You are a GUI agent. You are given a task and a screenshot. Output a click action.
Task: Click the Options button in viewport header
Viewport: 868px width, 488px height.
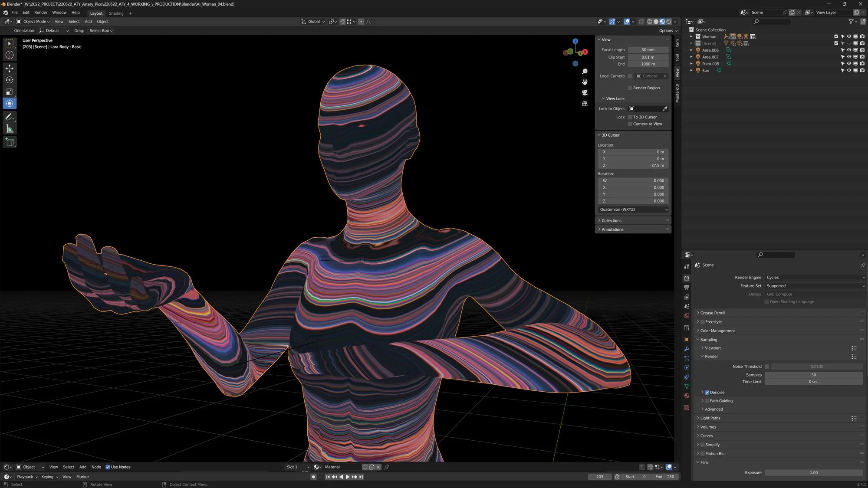pyautogui.click(x=667, y=31)
